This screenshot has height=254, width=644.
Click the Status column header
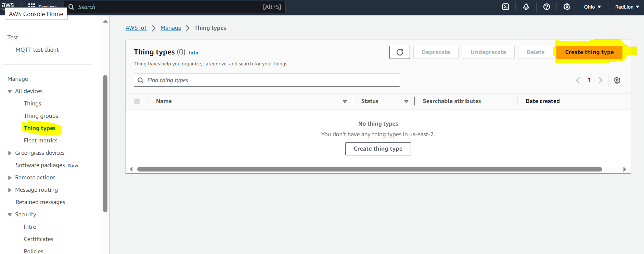click(x=370, y=101)
